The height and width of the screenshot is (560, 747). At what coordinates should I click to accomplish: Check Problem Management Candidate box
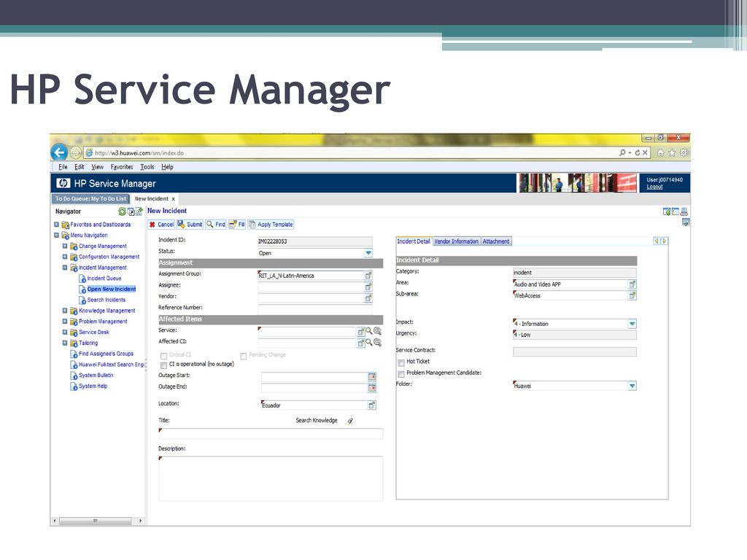coord(401,374)
